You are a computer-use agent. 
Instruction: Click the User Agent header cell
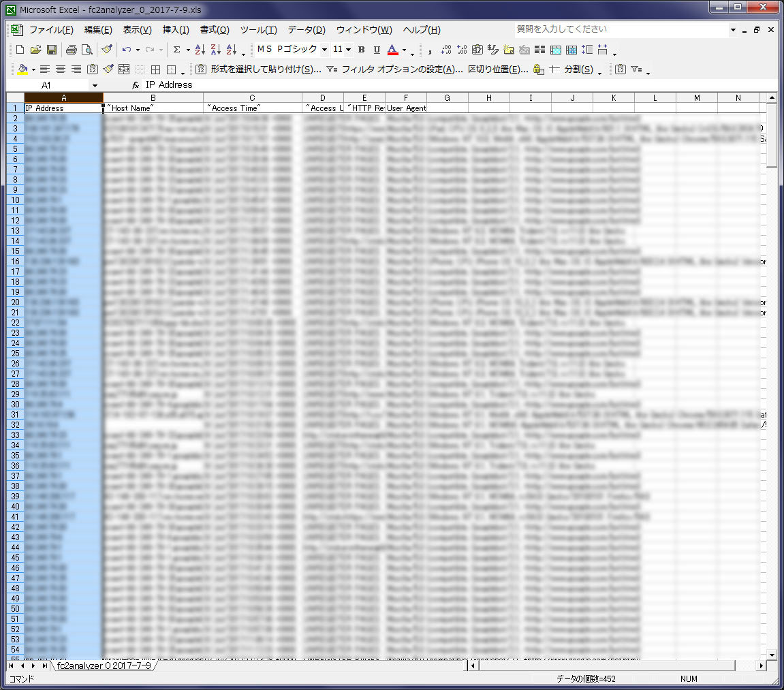point(406,108)
